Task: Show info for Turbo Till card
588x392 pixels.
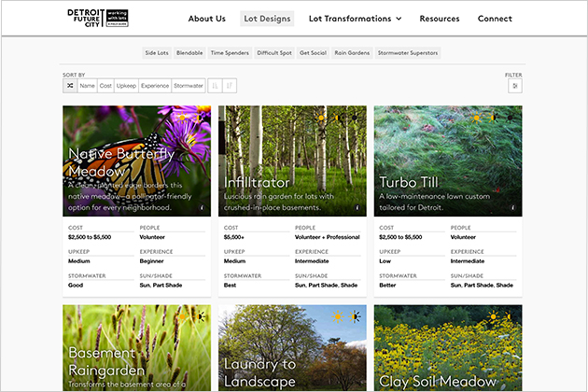Action: [x=512, y=207]
